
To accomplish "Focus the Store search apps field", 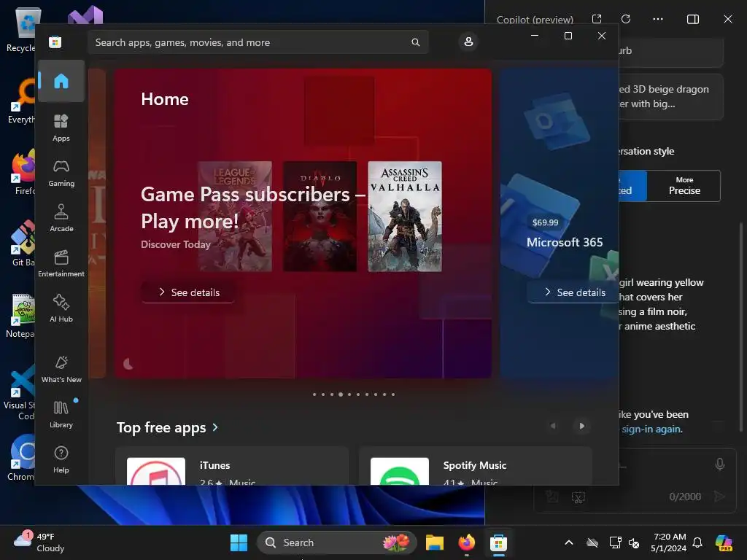I will pyautogui.click(x=258, y=42).
